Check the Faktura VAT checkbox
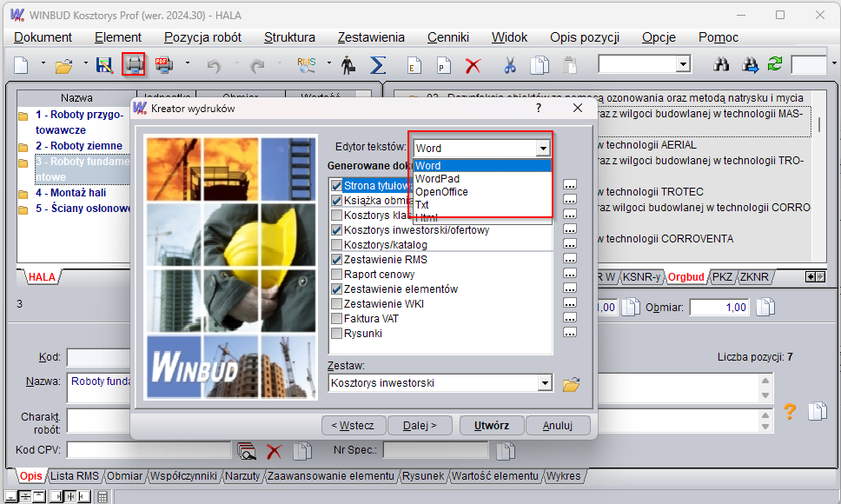Screen dimensions: 841x504 tap(336, 319)
